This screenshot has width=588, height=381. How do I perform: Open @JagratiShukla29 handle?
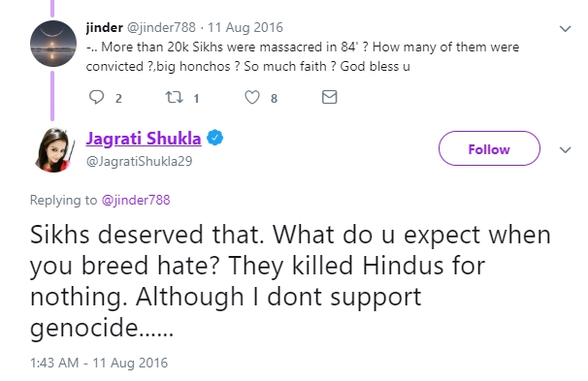(139, 161)
